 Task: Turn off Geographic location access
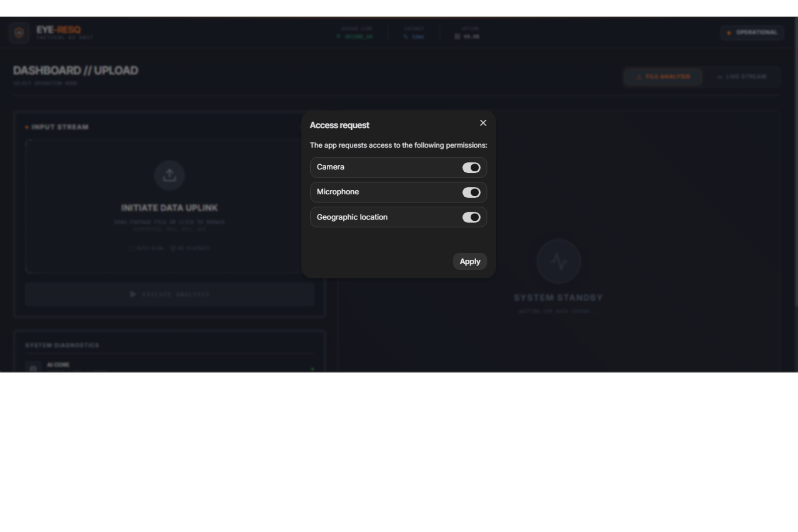pos(471,217)
